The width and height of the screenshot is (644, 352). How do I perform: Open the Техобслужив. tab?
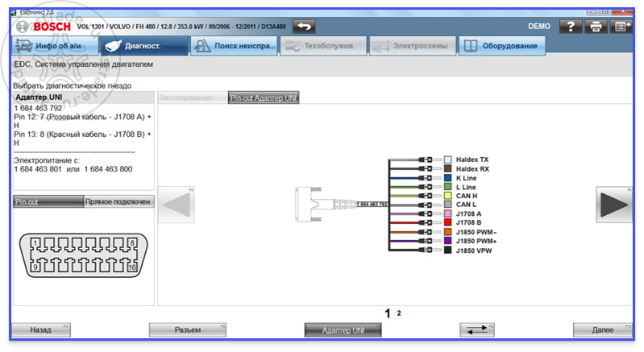pos(323,46)
